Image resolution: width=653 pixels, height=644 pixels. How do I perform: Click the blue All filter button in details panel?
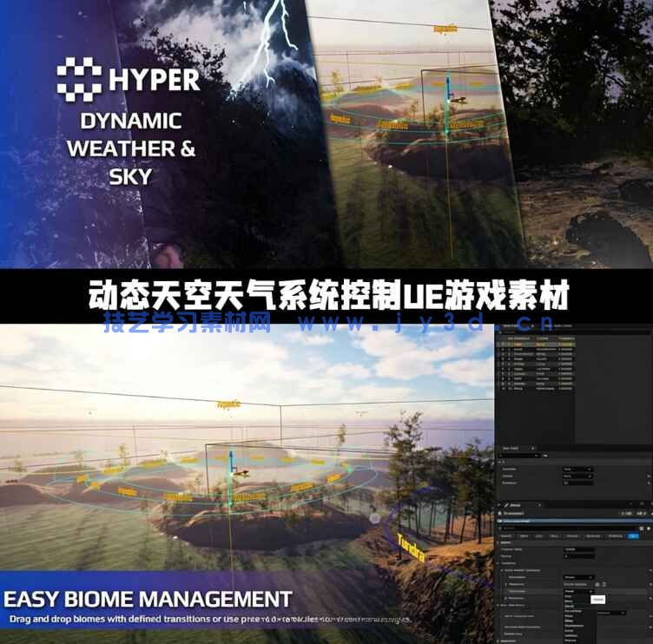(x=632, y=536)
